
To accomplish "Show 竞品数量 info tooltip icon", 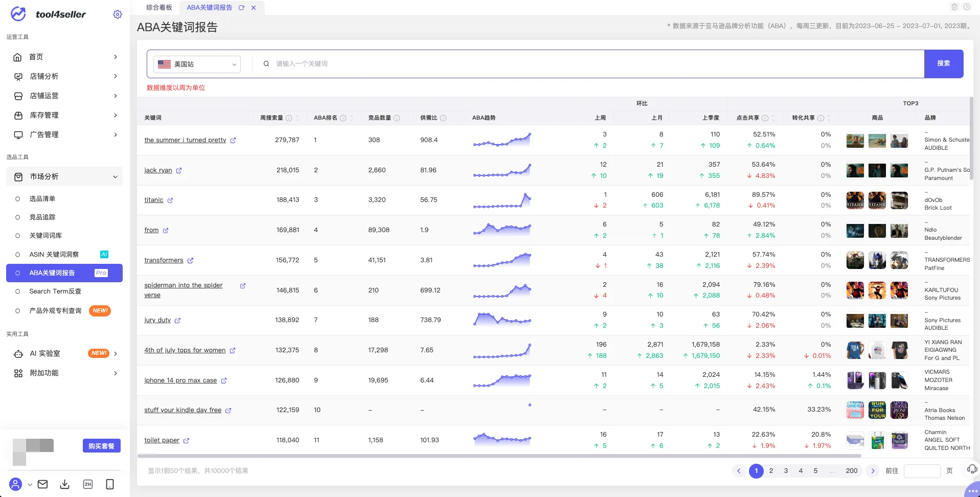I will tap(397, 118).
